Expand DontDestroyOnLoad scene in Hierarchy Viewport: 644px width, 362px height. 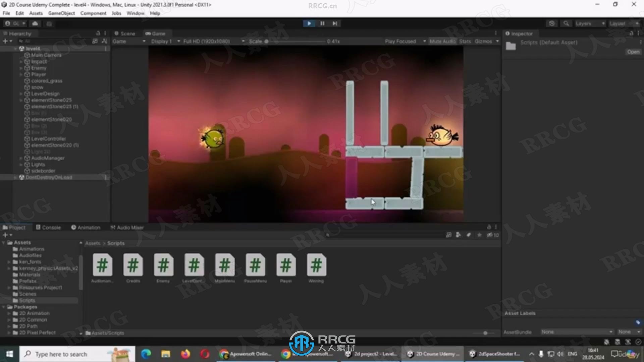tap(16, 177)
